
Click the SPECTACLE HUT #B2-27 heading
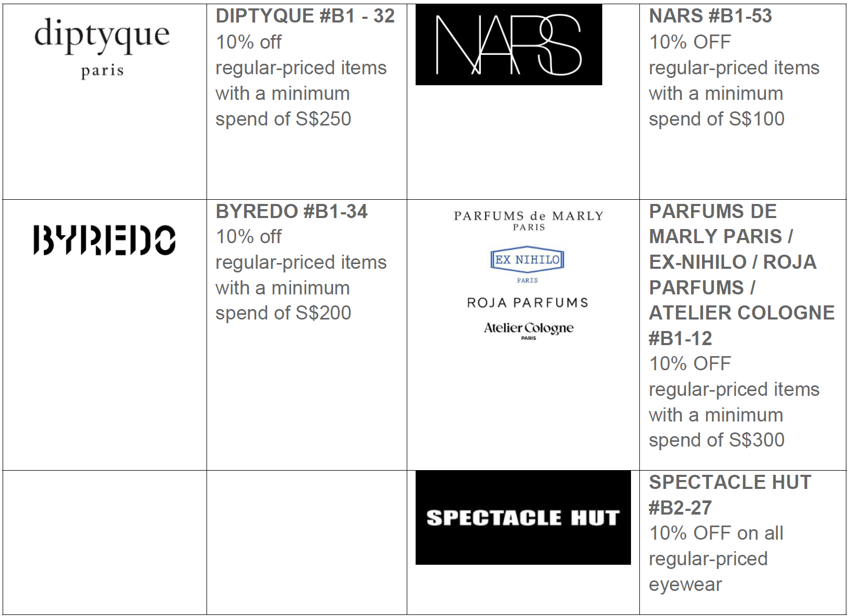coord(730,495)
